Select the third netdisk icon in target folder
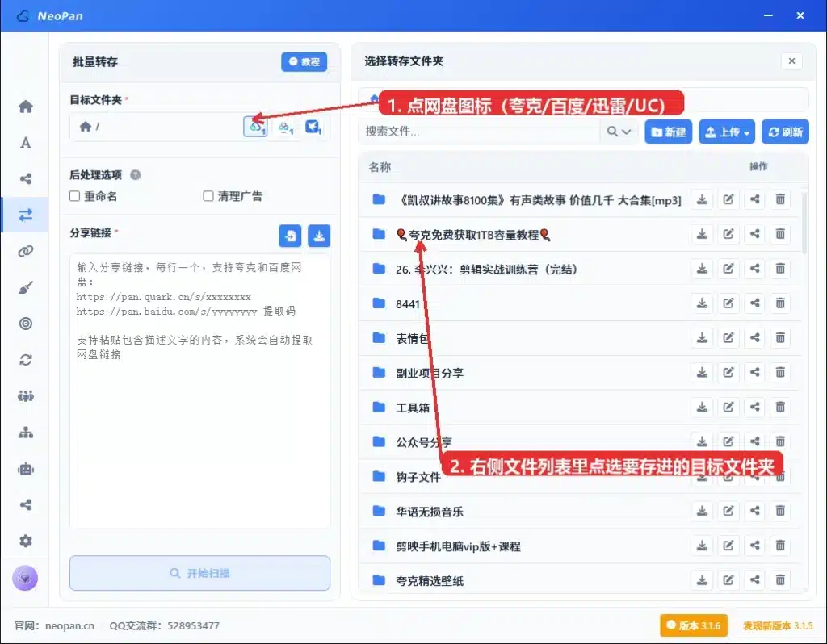This screenshot has width=827, height=644. [313, 127]
